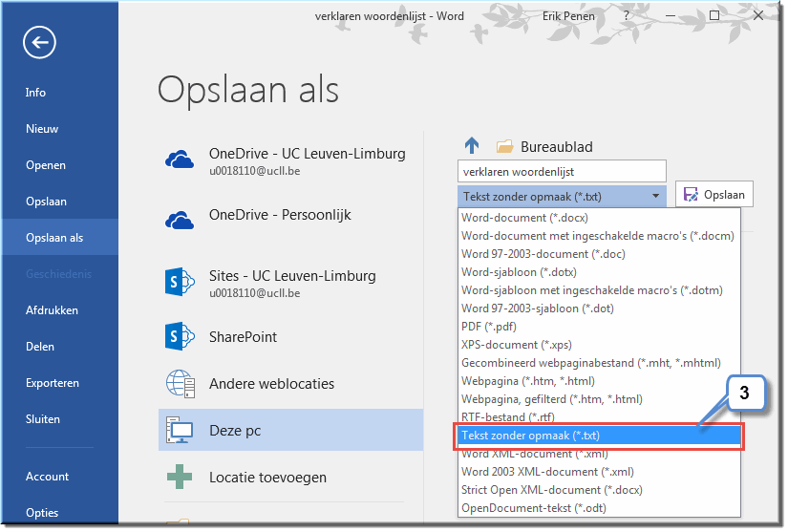This screenshot has height=532, width=788.
Task: Click the help question mark icon
Action: click(x=627, y=16)
